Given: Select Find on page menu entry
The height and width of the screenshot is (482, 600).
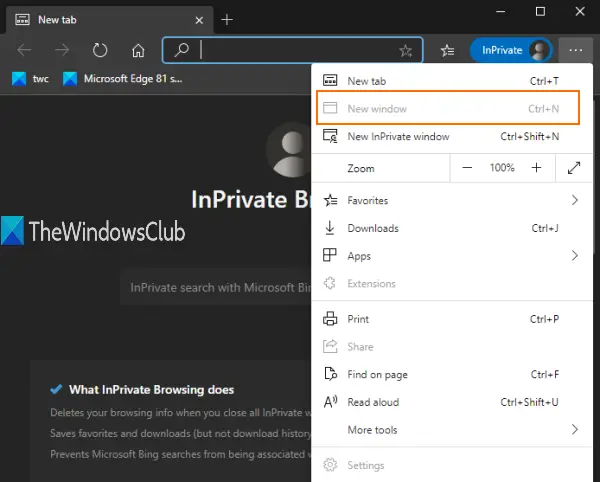Looking at the screenshot, I should click(x=452, y=375).
